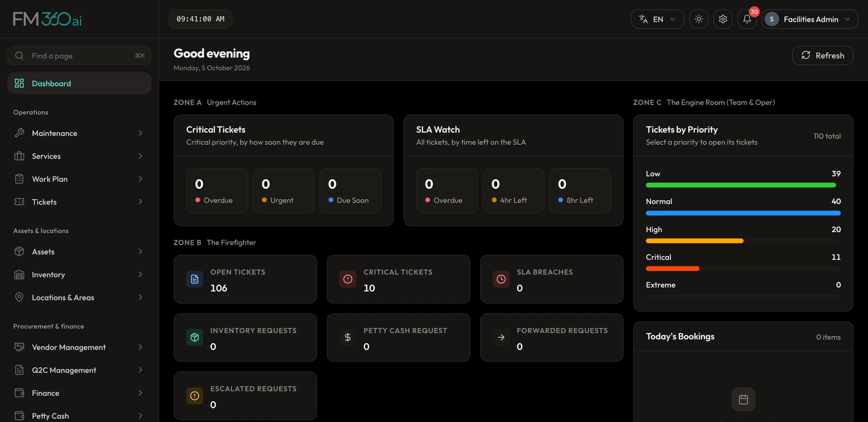Open the Forwarded Requests card
The height and width of the screenshot is (422, 868).
click(x=552, y=337)
